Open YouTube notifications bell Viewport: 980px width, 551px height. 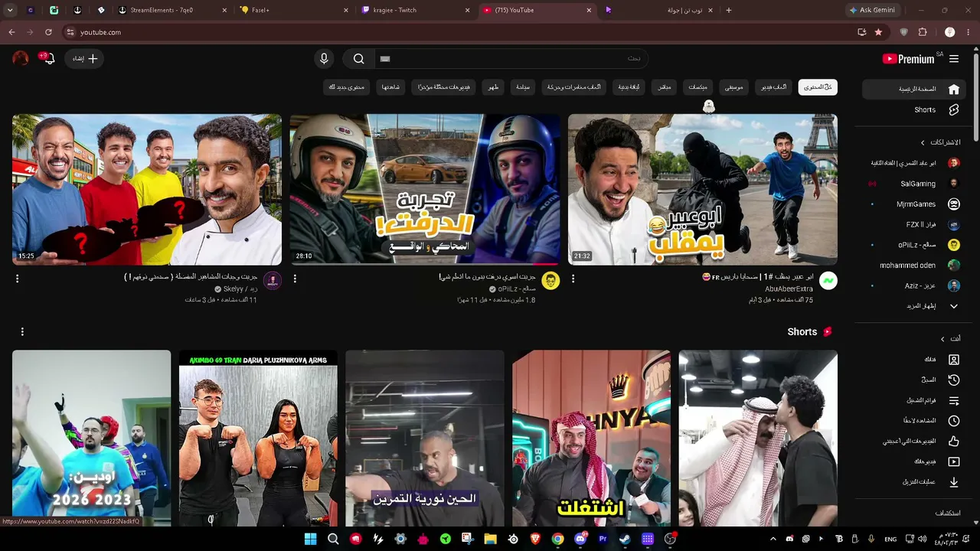tap(48, 59)
